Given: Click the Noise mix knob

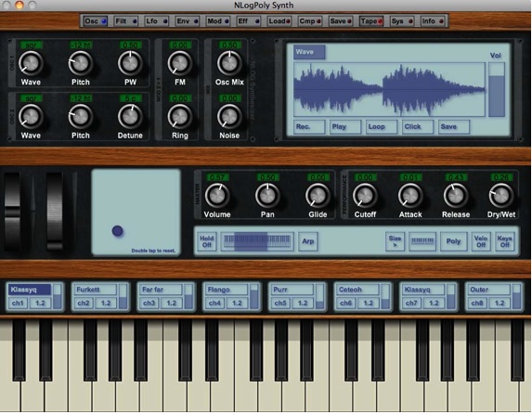Looking at the screenshot, I should click(x=229, y=117).
